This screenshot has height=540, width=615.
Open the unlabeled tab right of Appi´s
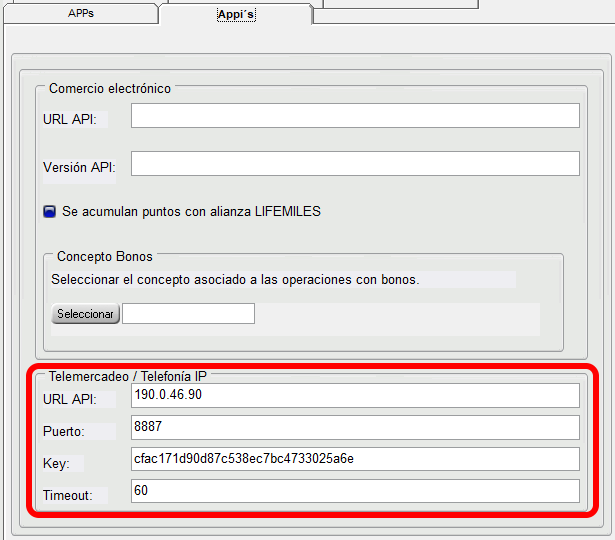(x=398, y=4)
